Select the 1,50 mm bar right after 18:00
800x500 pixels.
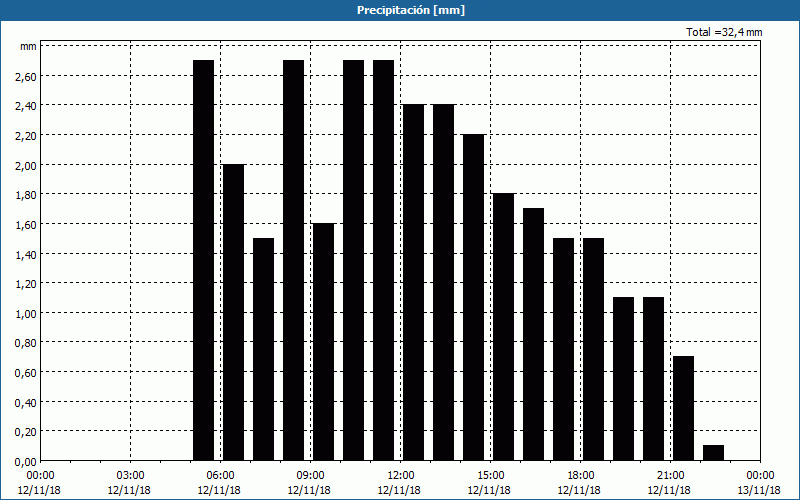click(594, 349)
